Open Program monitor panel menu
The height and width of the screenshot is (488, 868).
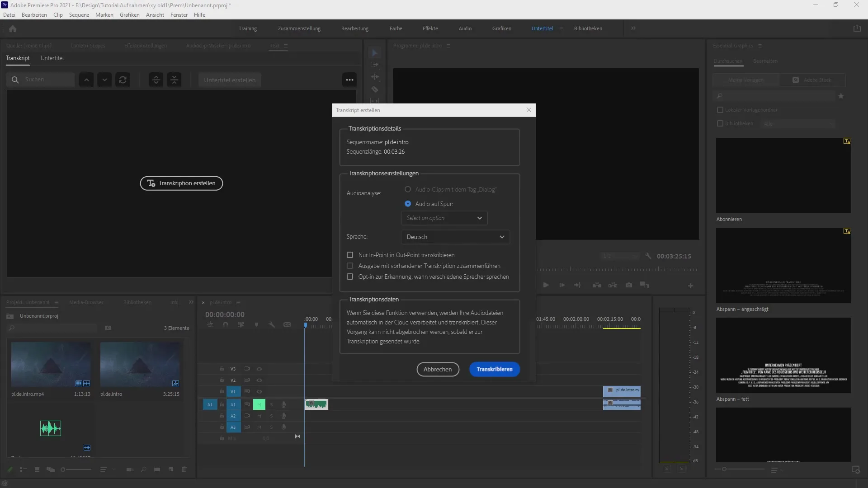448,46
